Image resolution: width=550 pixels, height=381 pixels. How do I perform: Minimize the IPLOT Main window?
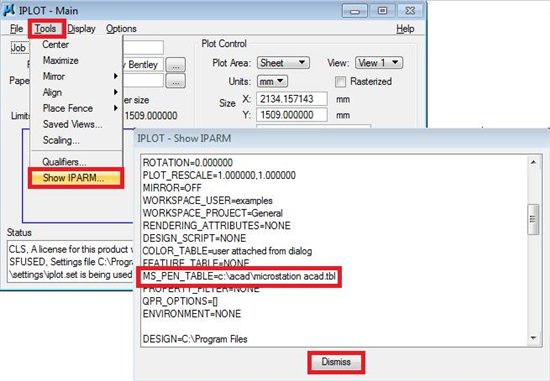355,11
